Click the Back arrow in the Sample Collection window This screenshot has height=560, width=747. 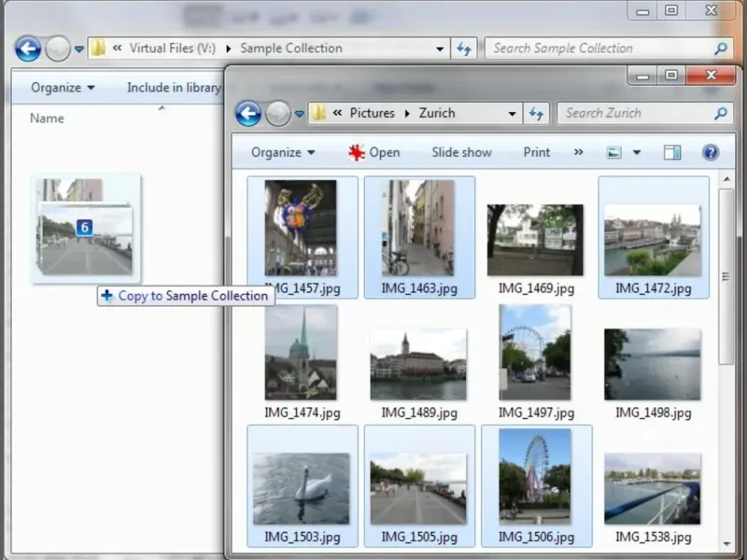(28, 49)
